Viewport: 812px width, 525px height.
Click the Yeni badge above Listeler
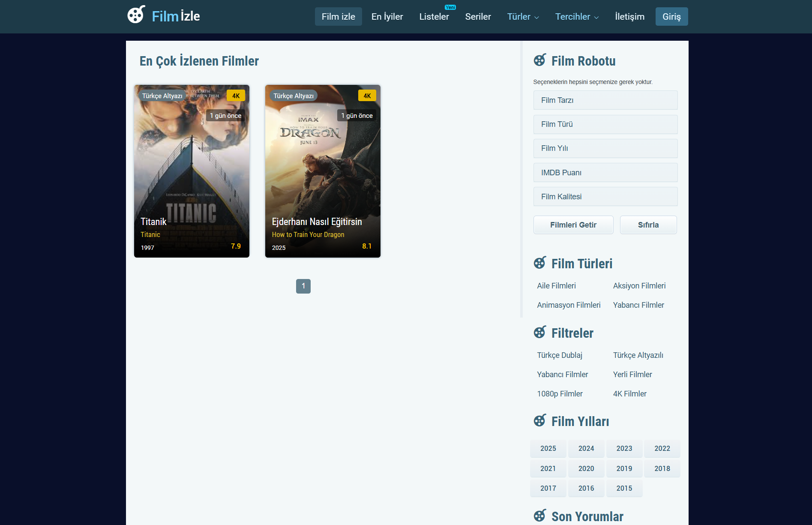(449, 7)
